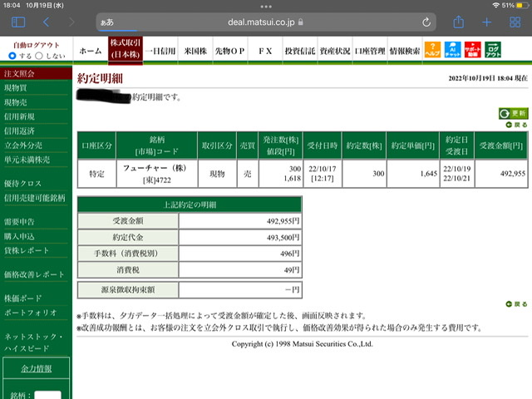Image resolution: width=532 pixels, height=399 pixels.
Task: Open the 資産状況 tab
Action: click(335, 51)
